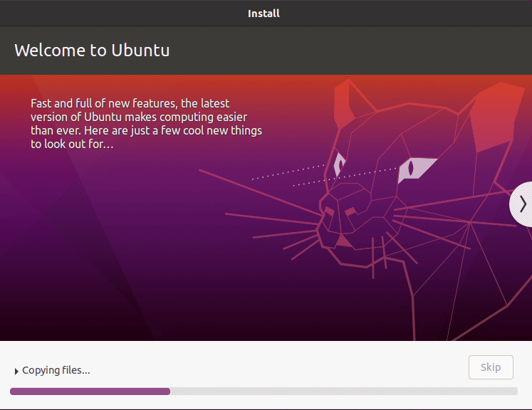Click the installation progress bar
The height and width of the screenshot is (410, 532).
tap(264, 391)
